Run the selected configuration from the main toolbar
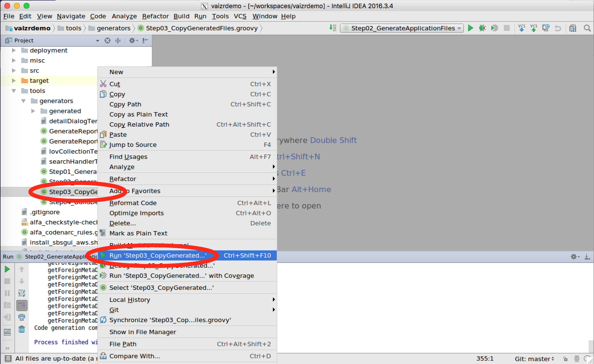594x364 pixels. click(x=470, y=28)
